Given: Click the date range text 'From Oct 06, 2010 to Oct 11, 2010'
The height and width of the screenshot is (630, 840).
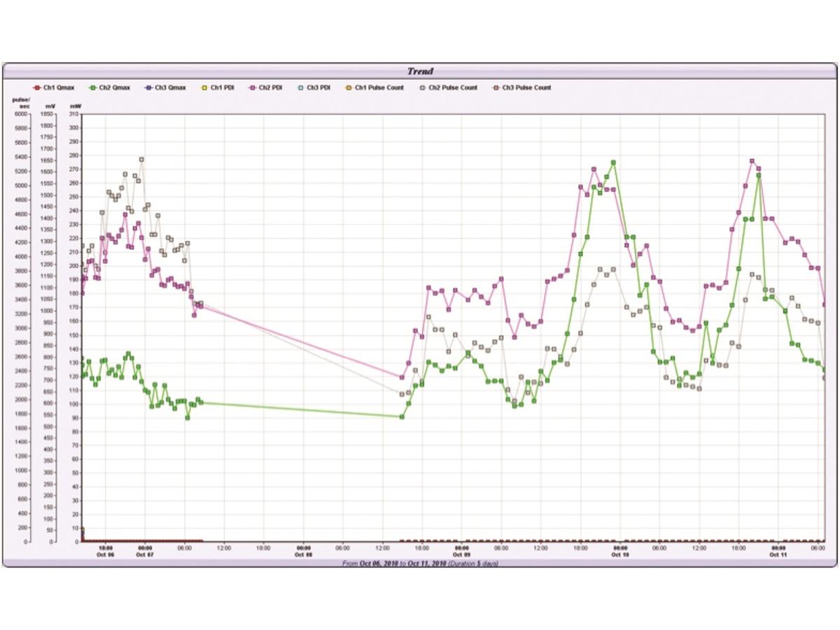Looking at the screenshot, I should (394, 563).
